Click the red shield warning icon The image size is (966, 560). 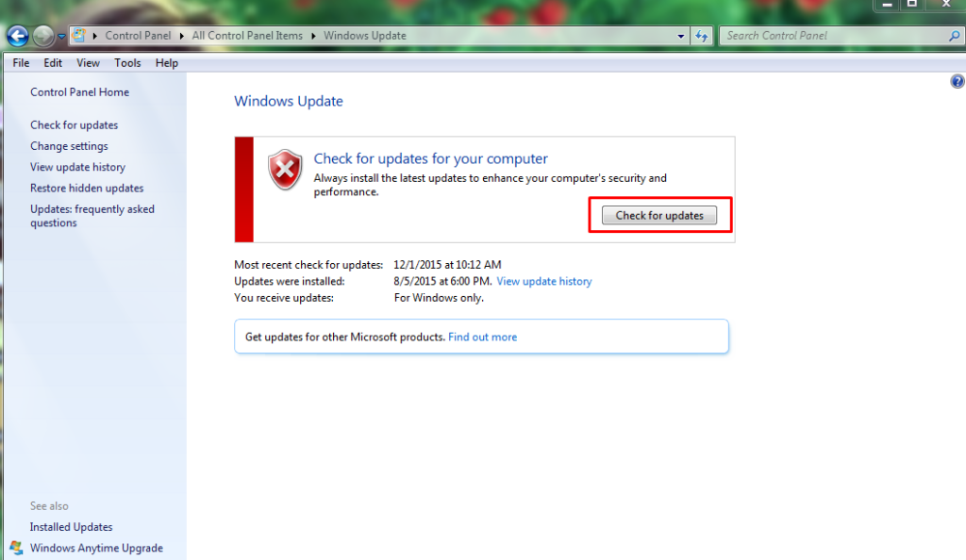pyautogui.click(x=284, y=170)
